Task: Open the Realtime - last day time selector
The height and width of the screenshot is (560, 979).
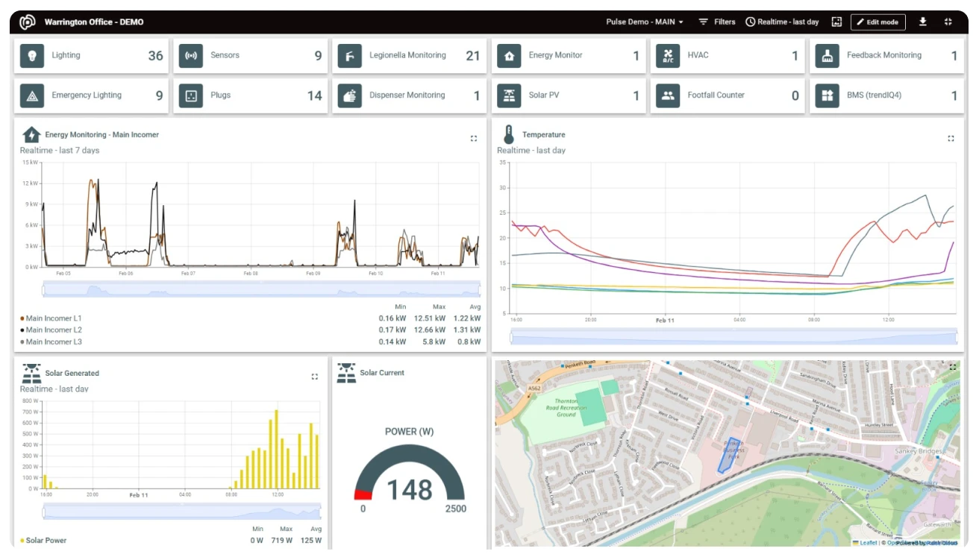Action: point(782,22)
